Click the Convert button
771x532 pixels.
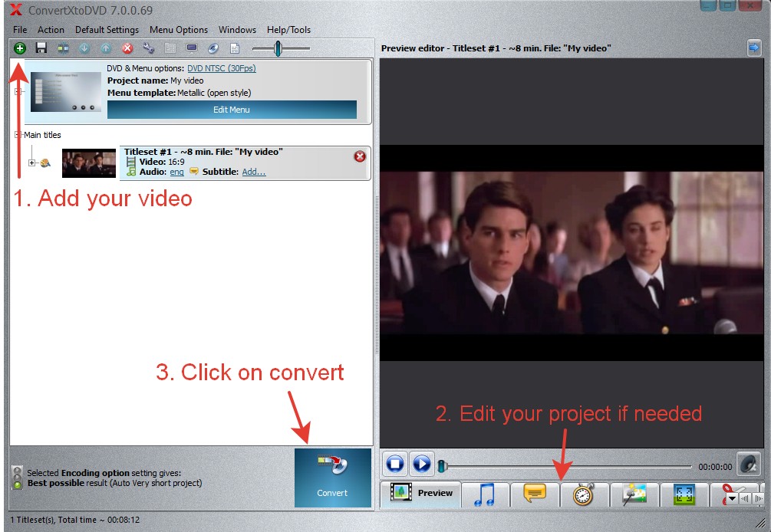point(333,478)
